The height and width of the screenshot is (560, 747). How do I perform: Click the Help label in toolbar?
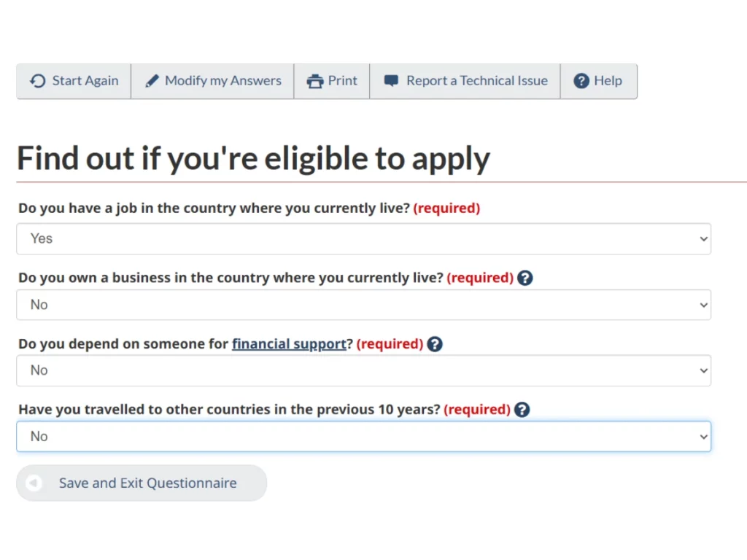[608, 81]
